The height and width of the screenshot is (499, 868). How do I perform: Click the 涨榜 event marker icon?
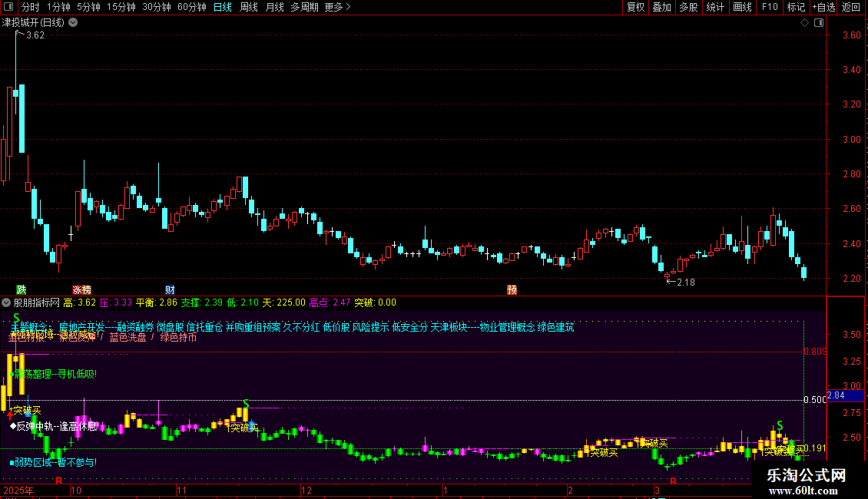pyautogui.click(x=81, y=289)
